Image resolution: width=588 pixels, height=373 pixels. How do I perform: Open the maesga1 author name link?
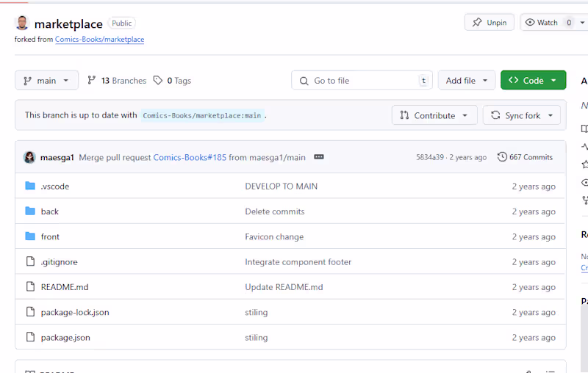click(57, 158)
